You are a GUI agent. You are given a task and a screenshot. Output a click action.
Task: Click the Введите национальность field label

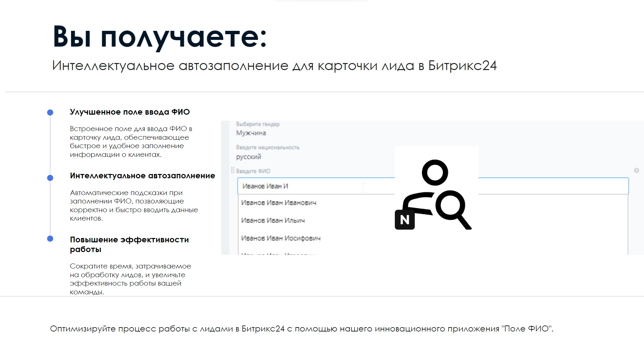point(267,147)
